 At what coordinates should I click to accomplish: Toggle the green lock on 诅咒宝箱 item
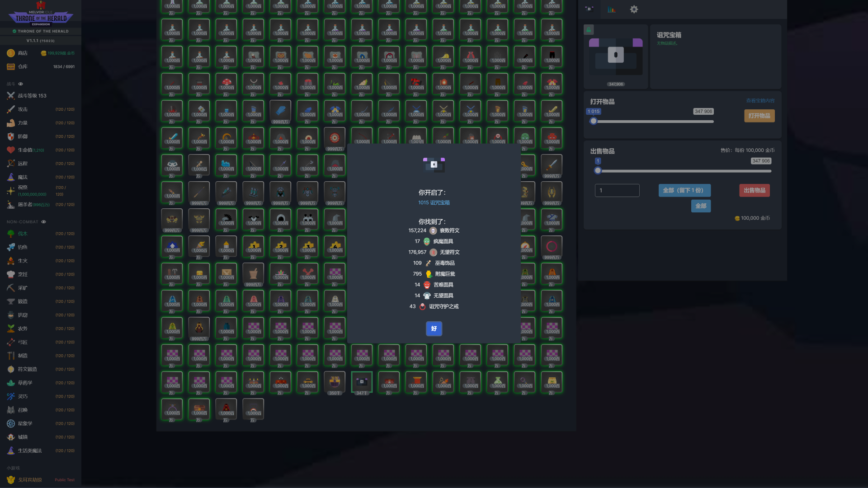click(x=589, y=30)
